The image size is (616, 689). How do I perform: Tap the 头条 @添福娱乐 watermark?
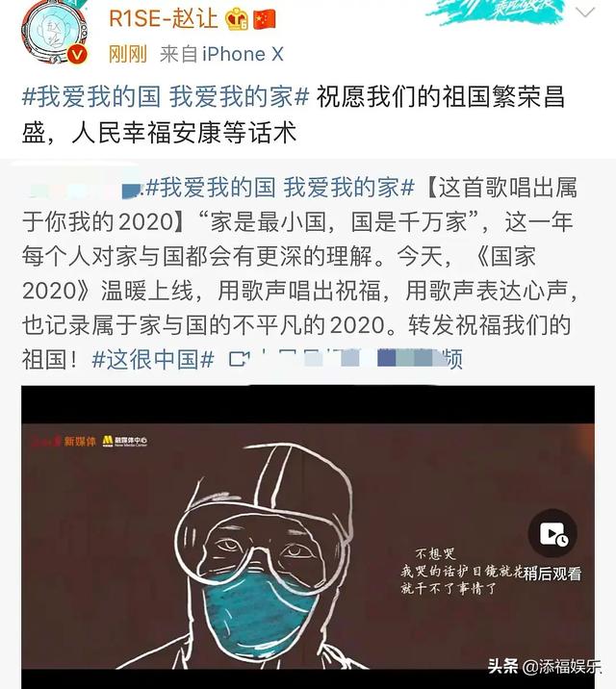[x=544, y=666]
